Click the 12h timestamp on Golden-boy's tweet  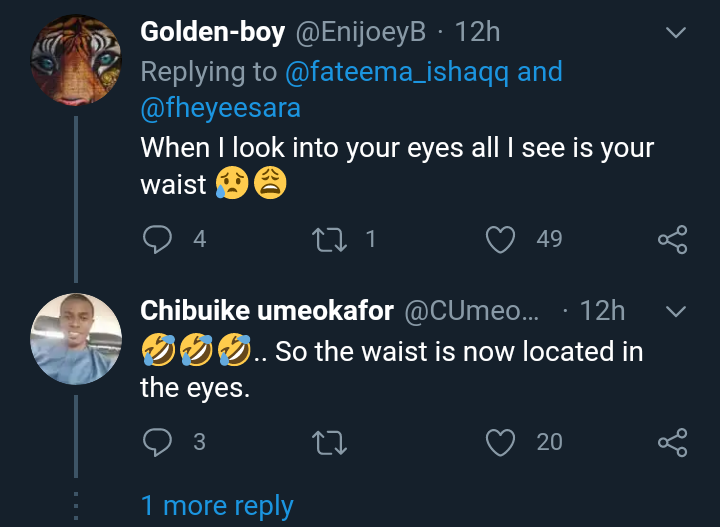click(477, 32)
